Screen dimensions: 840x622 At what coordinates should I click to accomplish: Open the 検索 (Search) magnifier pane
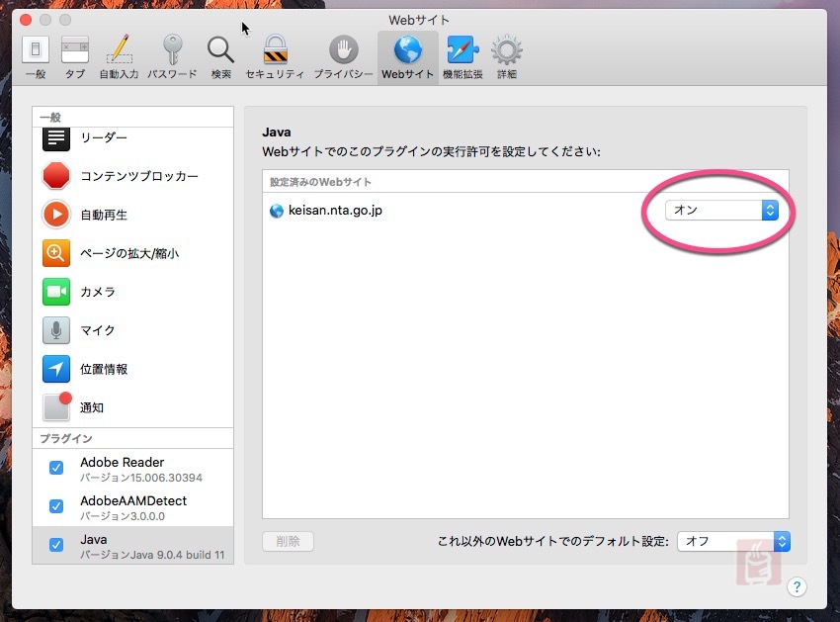click(x=220, y=57)
